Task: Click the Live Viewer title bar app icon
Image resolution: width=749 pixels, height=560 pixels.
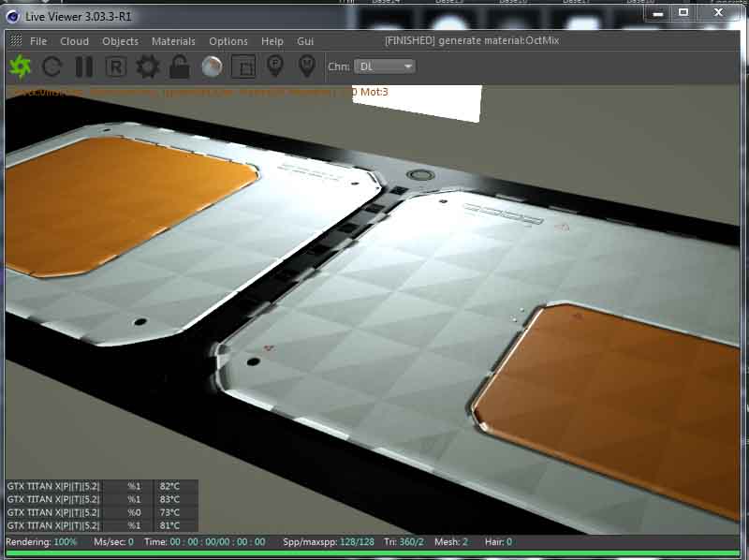Action: [13, 17]
